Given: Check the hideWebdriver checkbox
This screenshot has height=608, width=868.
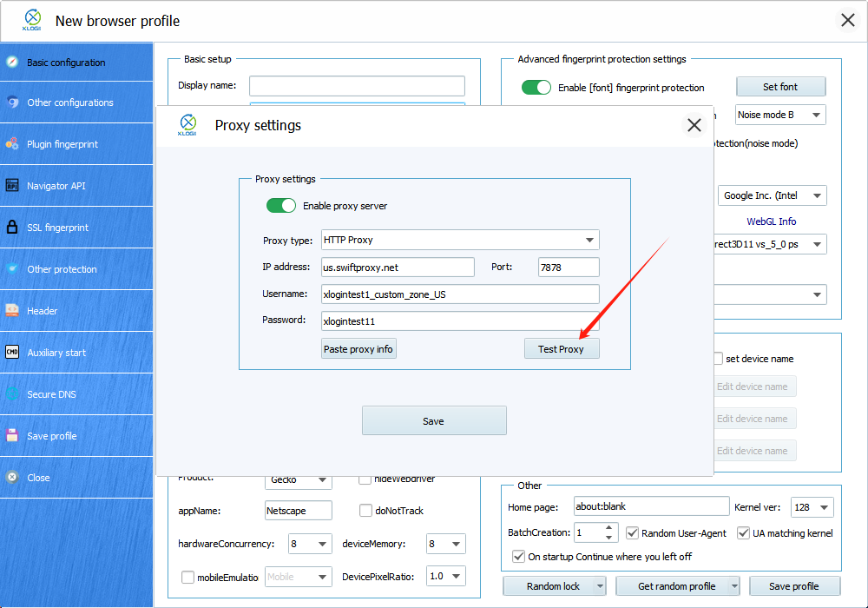Looking at the screenshot, I should 365,479.
